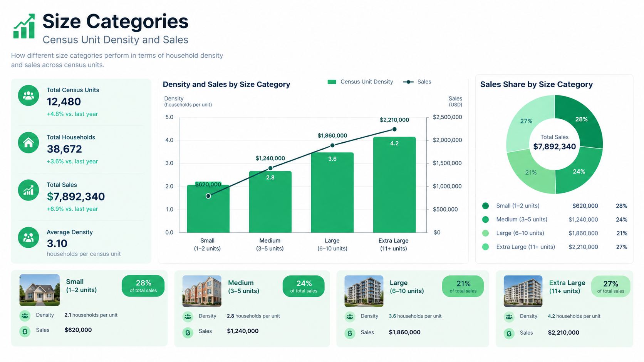The image size is (644, 362).
Task: Click the Sales line point at $2,210,000
Action: [394, 130]
